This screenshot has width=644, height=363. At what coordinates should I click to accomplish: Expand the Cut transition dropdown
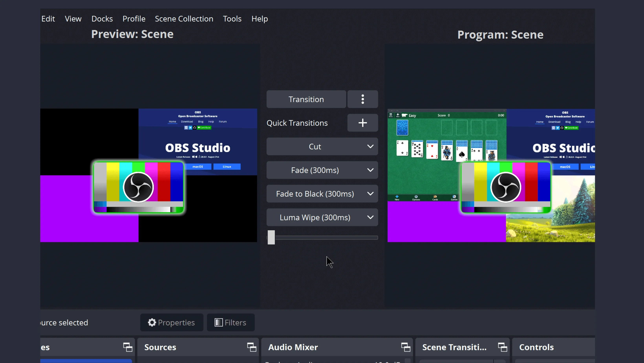pos(370,146)
